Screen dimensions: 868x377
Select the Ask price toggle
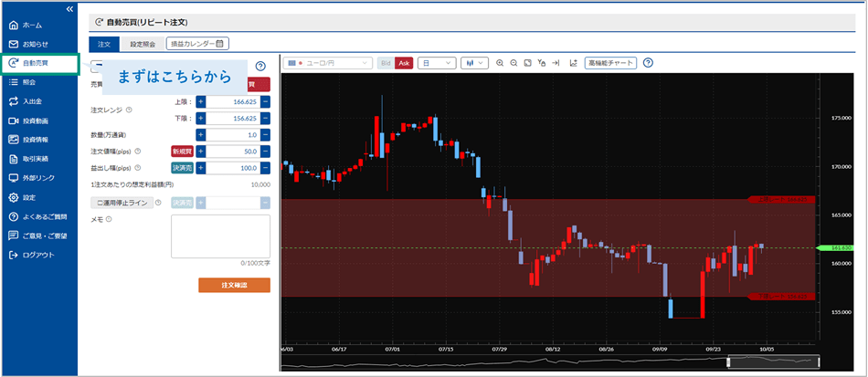404,63
